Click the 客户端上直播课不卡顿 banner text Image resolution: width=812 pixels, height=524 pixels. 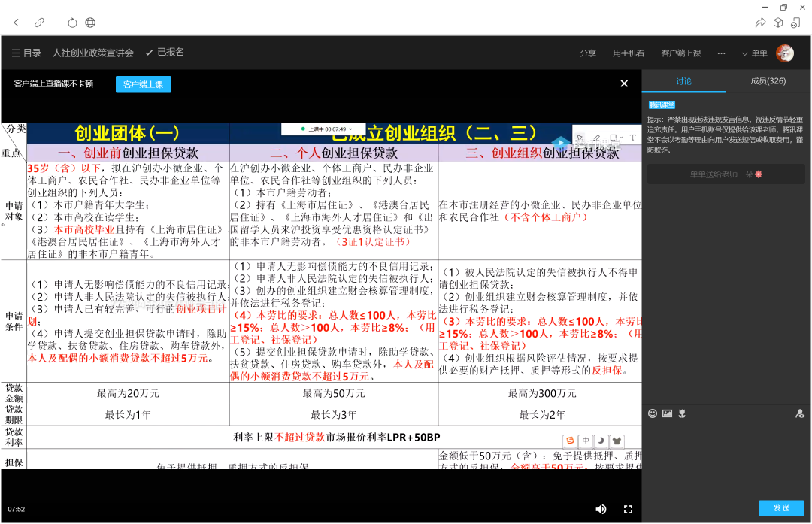click(x=53, y=84)
